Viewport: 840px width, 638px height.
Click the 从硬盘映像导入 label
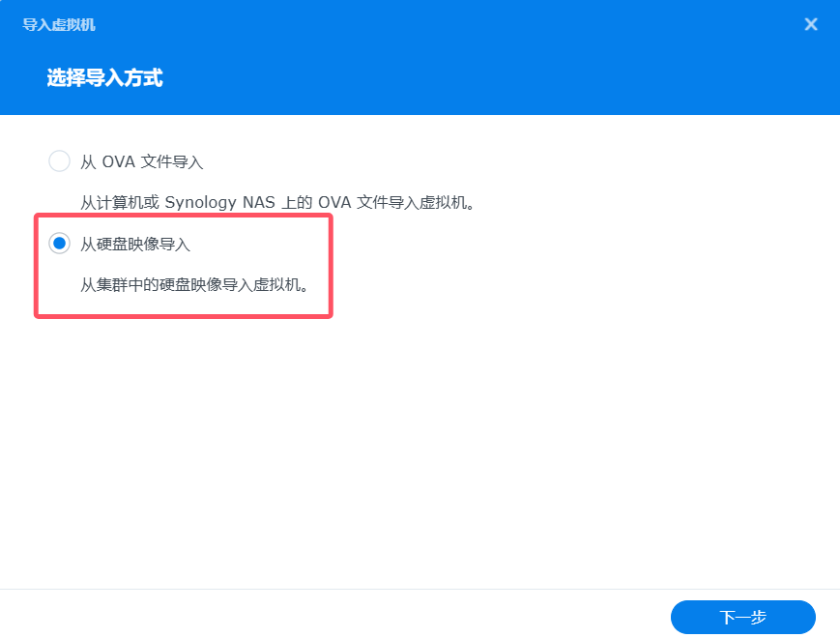coord(133,244)
